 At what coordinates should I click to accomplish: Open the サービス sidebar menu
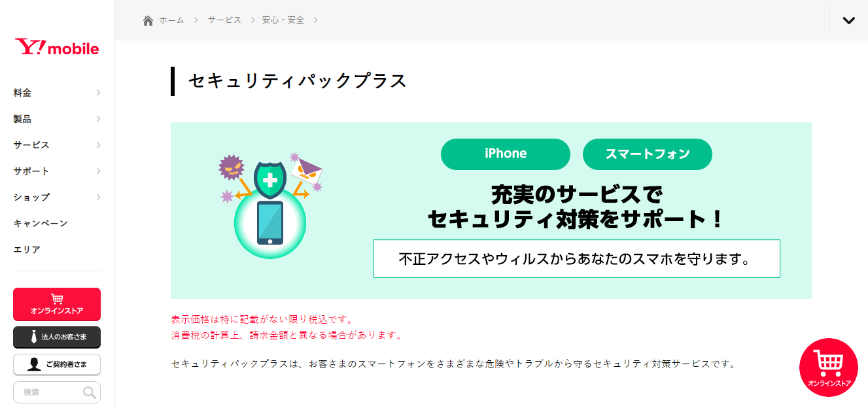[x=57, y=145]
